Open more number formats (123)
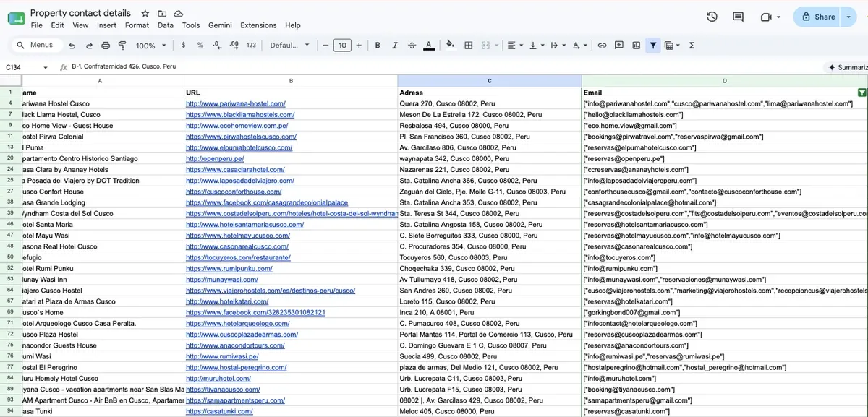This screenshot has width=868, height=417. pyautogui.click(x=251, y=46)
